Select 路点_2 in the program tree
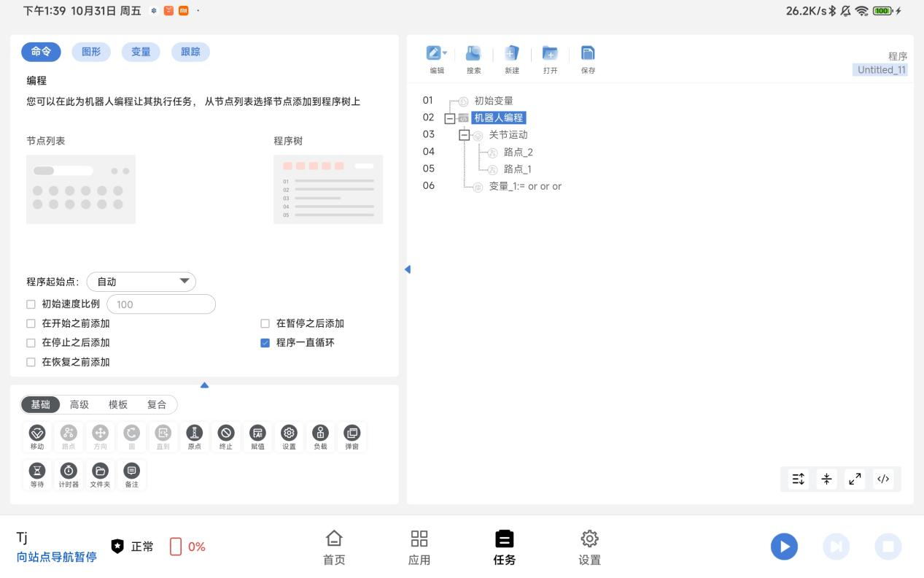Viewport: 924px width, 578px height. (518, 152)
